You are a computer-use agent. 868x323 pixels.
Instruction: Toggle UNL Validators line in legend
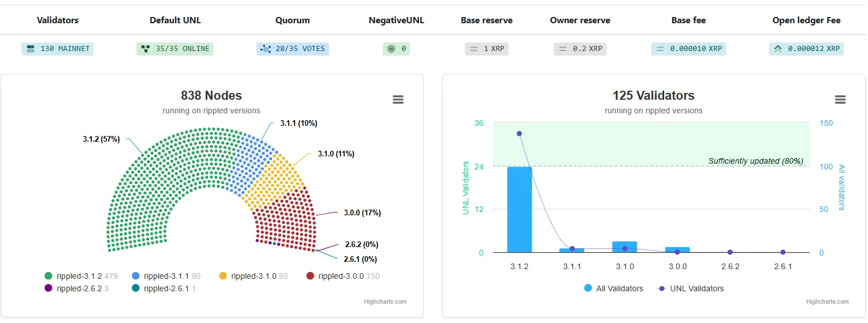click(691, 288)
